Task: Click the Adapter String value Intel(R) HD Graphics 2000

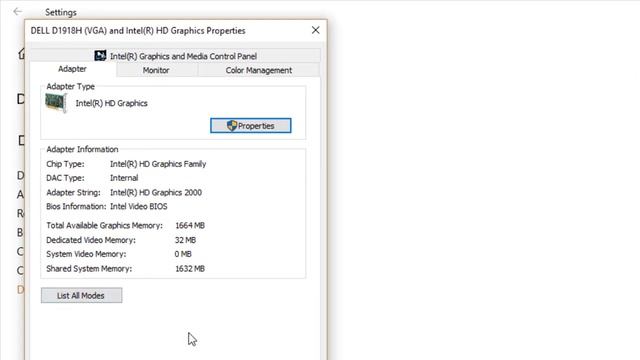Action: point(156,192)
